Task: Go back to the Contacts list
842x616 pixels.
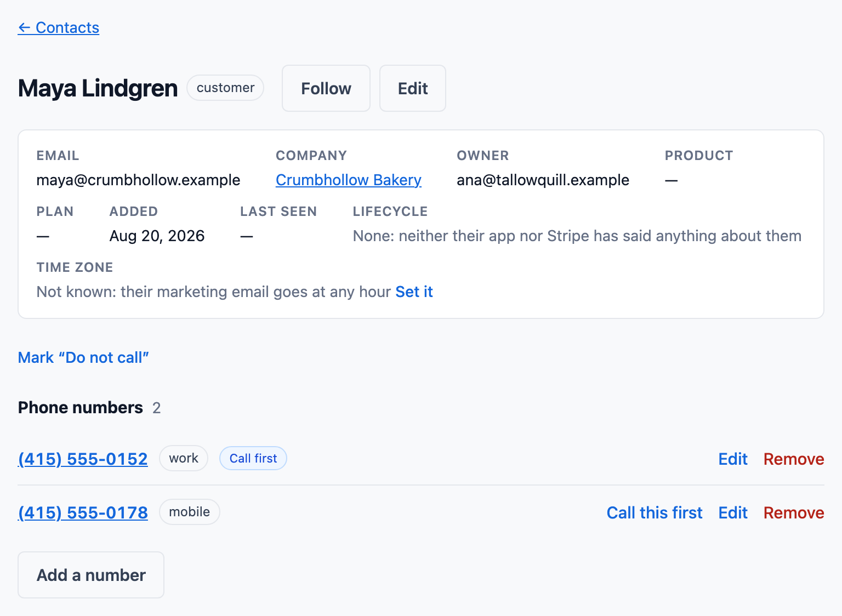Action: [x=59, y=27]
